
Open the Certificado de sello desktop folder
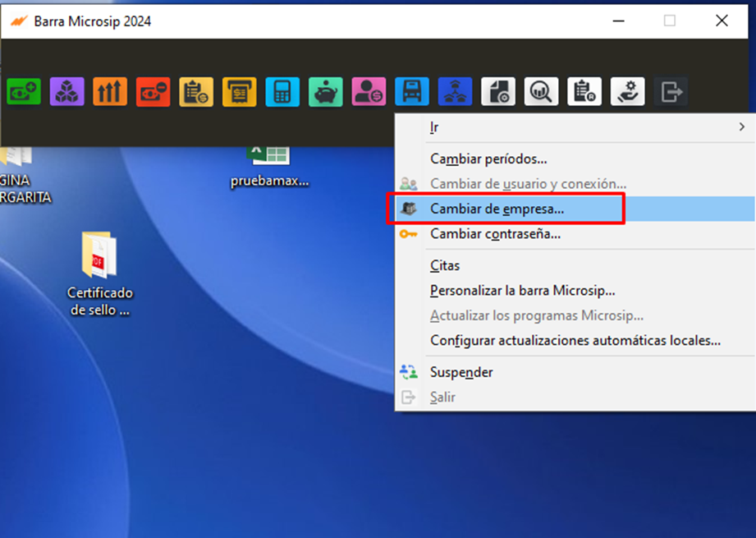click(x=99, y=274)
